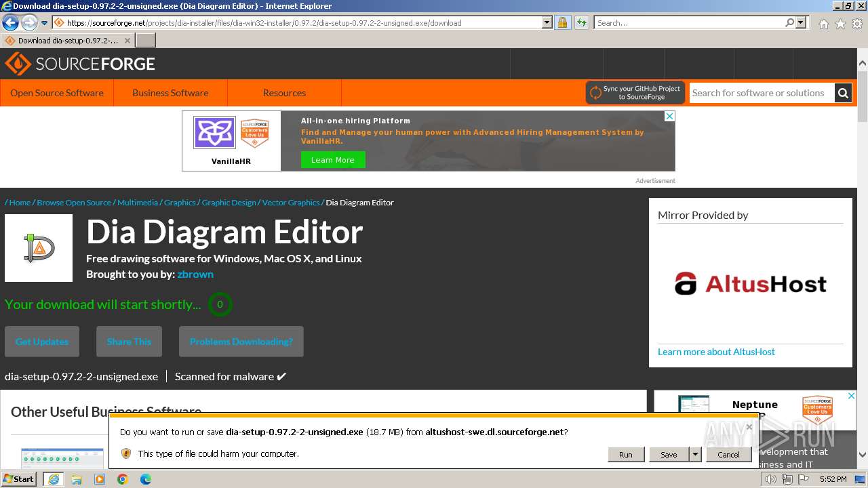
Task: Follow the Graphic Design breadcrumb link
Action: point(229,203)
